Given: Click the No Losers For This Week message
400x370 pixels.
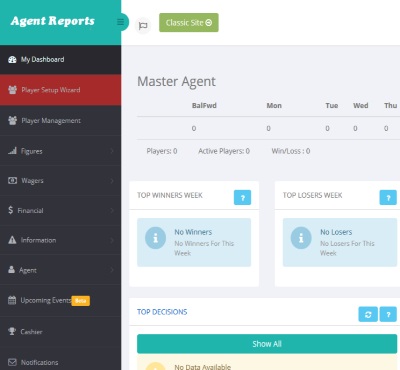Looking at the screenshot, I should coord(347,248).
